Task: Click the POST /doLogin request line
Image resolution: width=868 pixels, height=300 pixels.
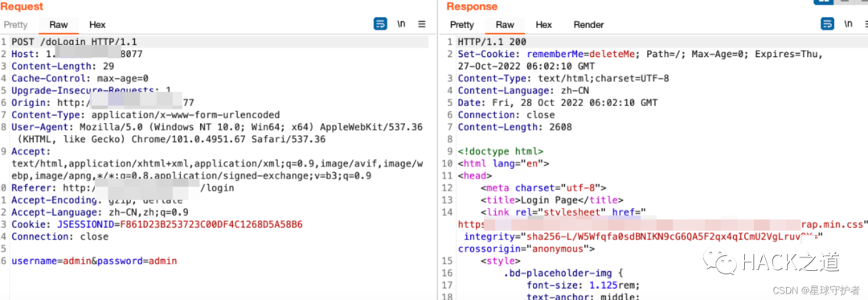Action: (x=74, y=42)
